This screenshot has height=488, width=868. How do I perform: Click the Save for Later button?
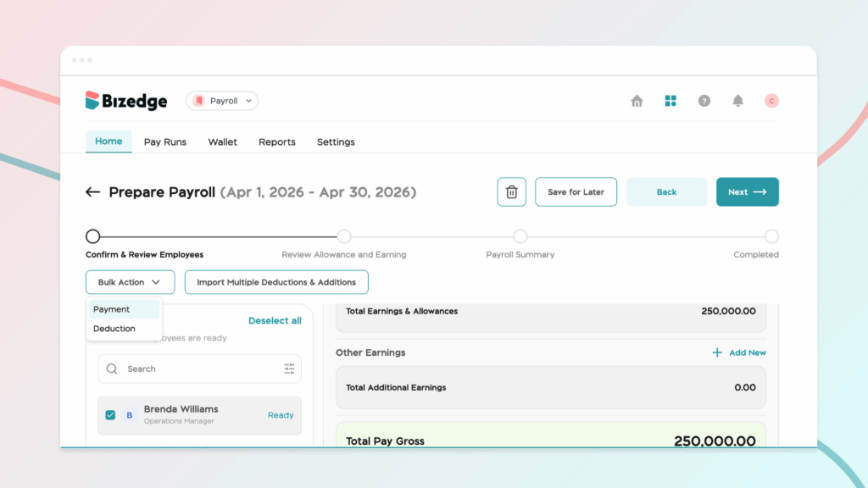[x=576, y=192]
